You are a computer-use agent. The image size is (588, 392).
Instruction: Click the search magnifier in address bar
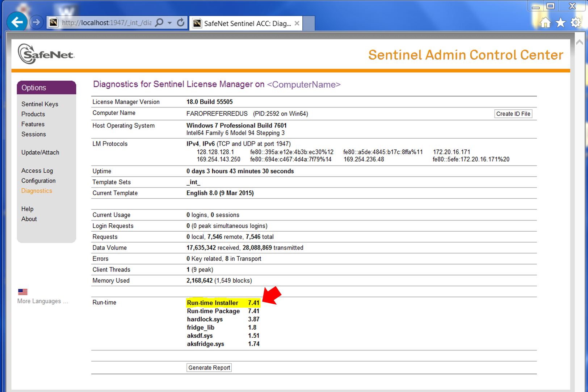(159, 23)
